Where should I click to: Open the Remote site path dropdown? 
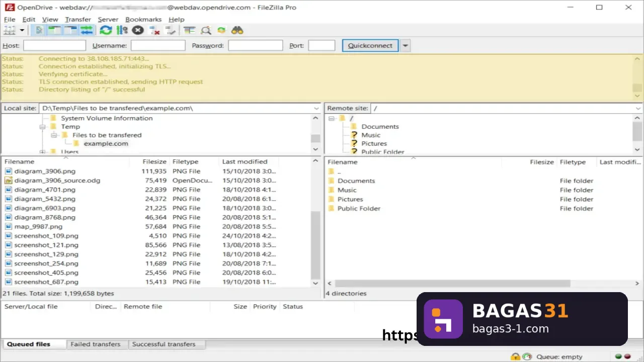[x=638, y=108]
